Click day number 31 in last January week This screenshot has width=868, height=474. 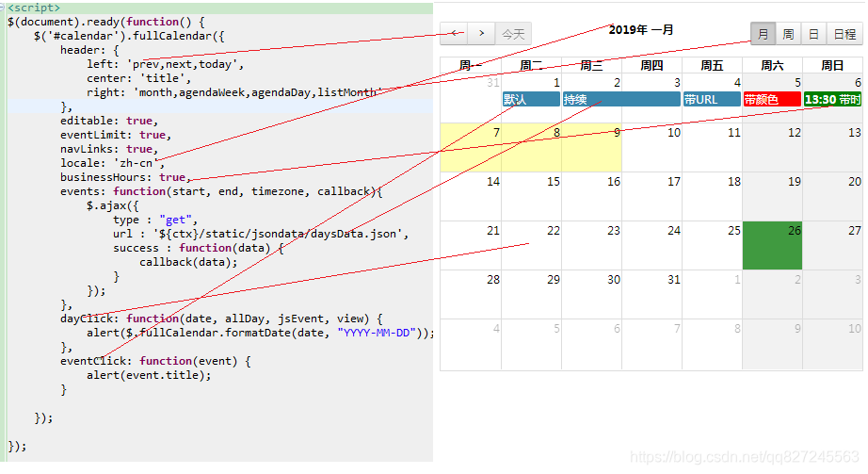[x=674, y=280]
